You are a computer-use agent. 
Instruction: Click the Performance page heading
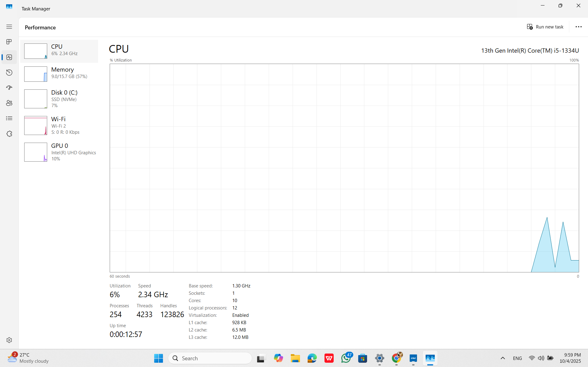pos(40,28)
